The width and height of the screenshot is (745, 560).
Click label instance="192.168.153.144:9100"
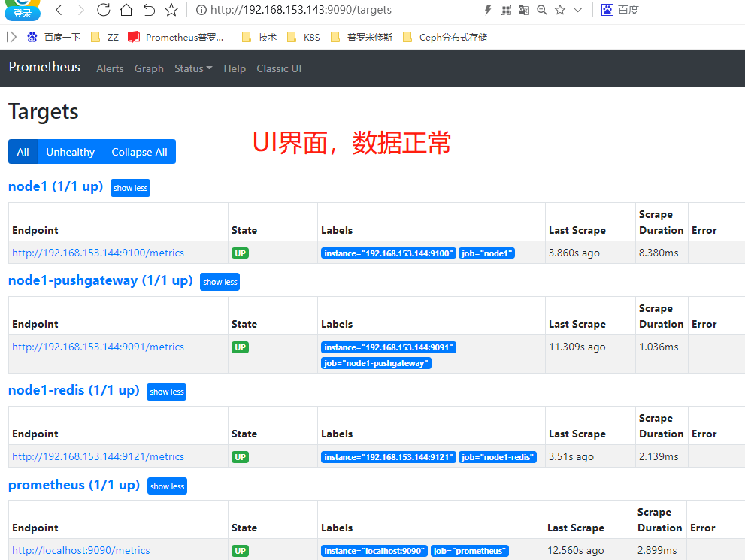[388, 253]
